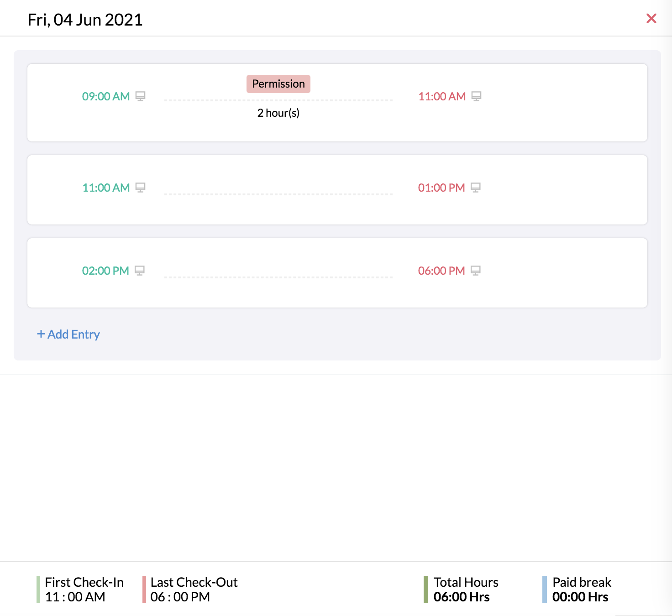Click the monitor icon beside the Permission row's 11:00 AM check-out
Screen dimensions: 672x616
coord(477,96)
